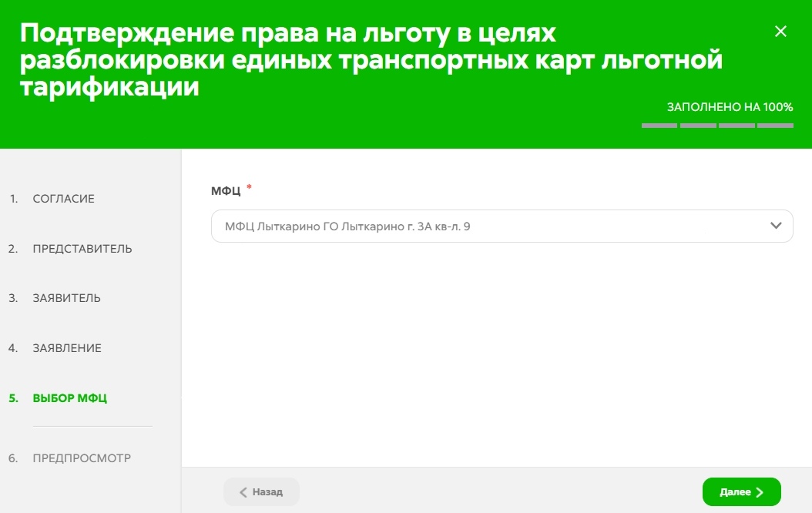Click the form title heading

tap(370, 60)
